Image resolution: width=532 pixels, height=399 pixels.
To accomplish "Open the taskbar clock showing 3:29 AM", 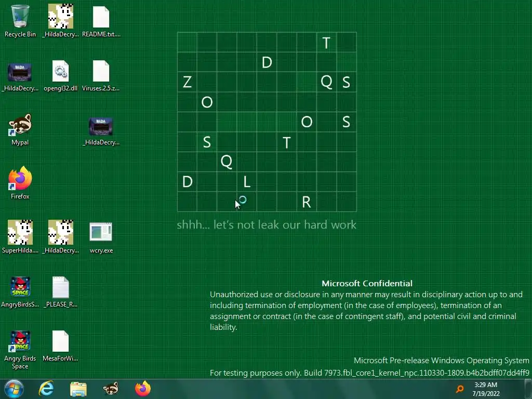I will click(486, 389).
